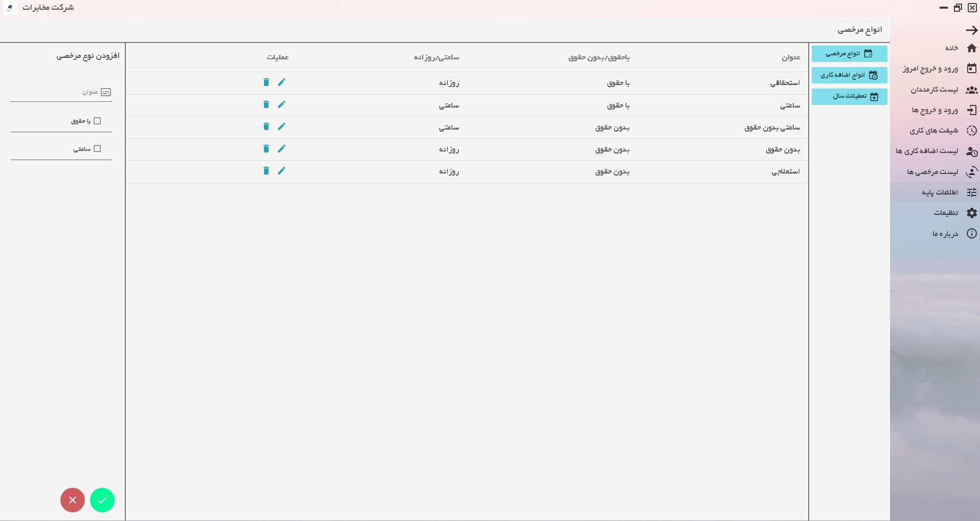
Task: Select the انواع مرخصی tab button
Action: (849, 54)
